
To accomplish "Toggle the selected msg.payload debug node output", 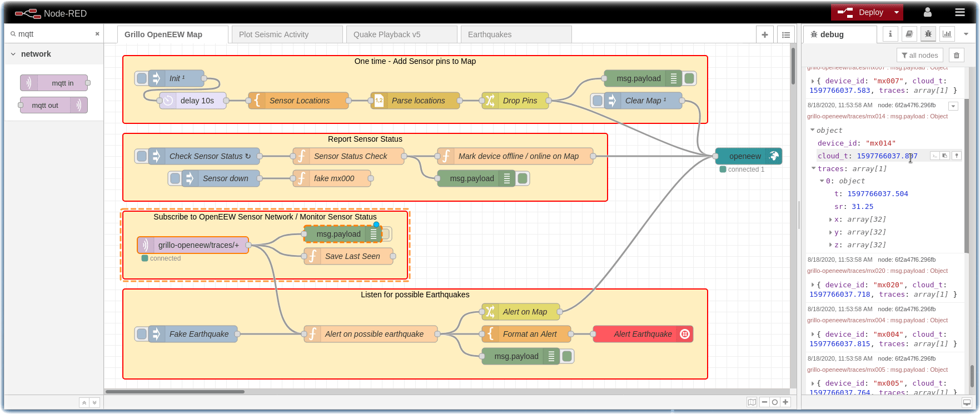I will click(x=386, y=234).
